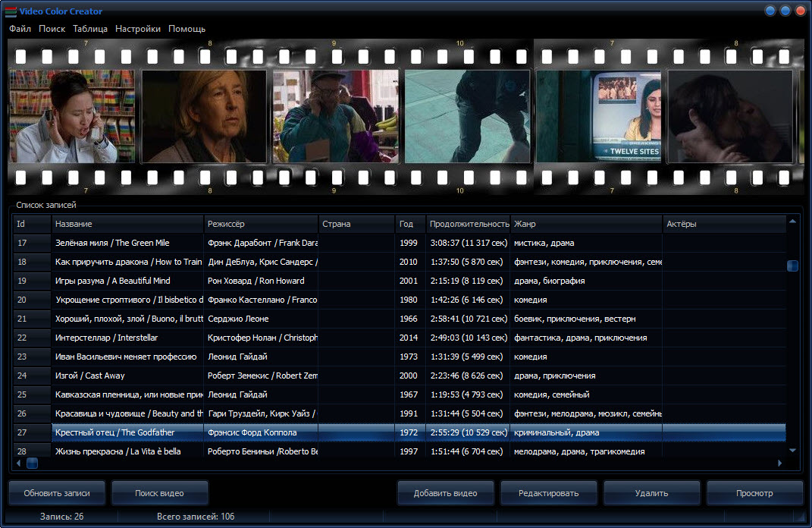
Task: Click horizontal scrollbar left arrow
Action: [19, 464]
